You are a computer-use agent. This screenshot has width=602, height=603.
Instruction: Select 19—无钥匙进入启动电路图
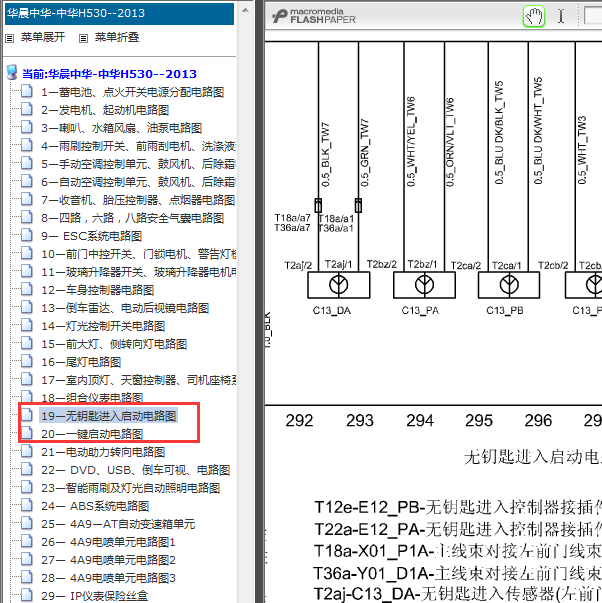108,416
